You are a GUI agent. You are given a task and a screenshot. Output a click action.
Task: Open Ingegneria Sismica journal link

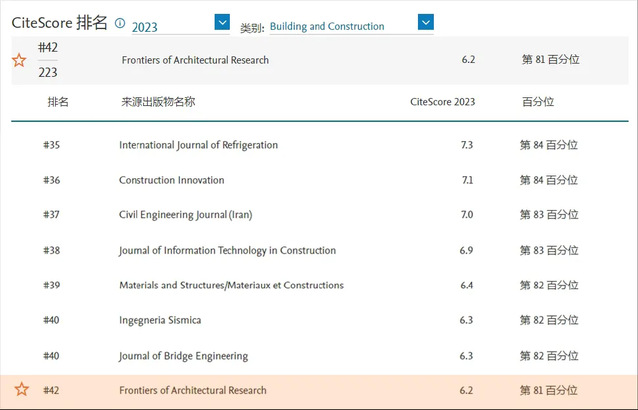[x=160, y=320]
